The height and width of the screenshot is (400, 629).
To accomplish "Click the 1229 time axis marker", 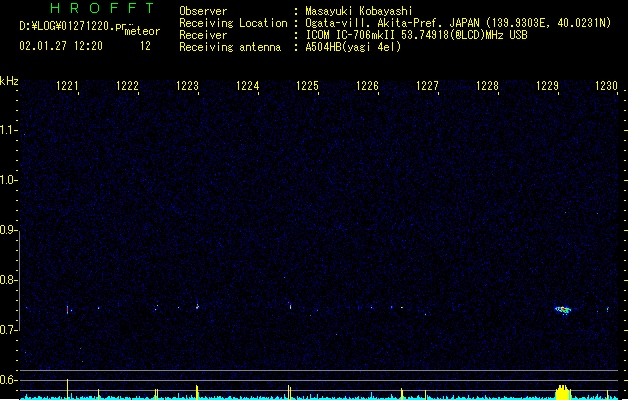I will pyautogui.click(x=547, y=86).
